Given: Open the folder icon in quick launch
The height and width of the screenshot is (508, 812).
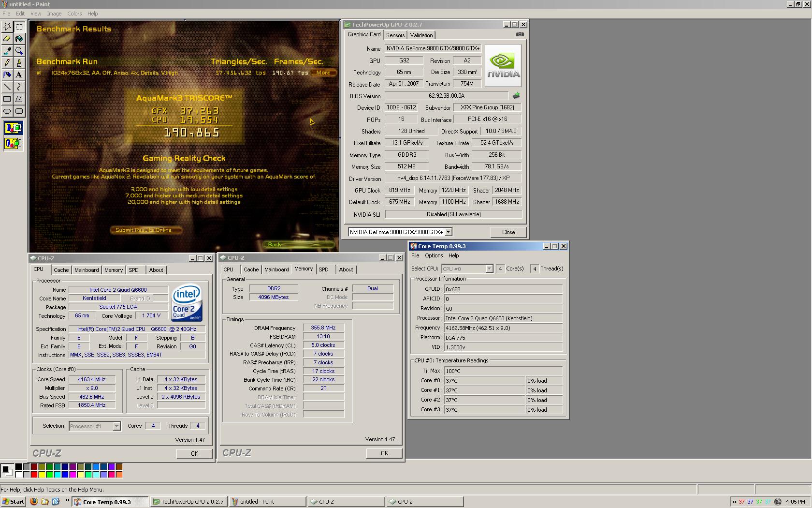Looking at the screenshot, I should [44, 502].
